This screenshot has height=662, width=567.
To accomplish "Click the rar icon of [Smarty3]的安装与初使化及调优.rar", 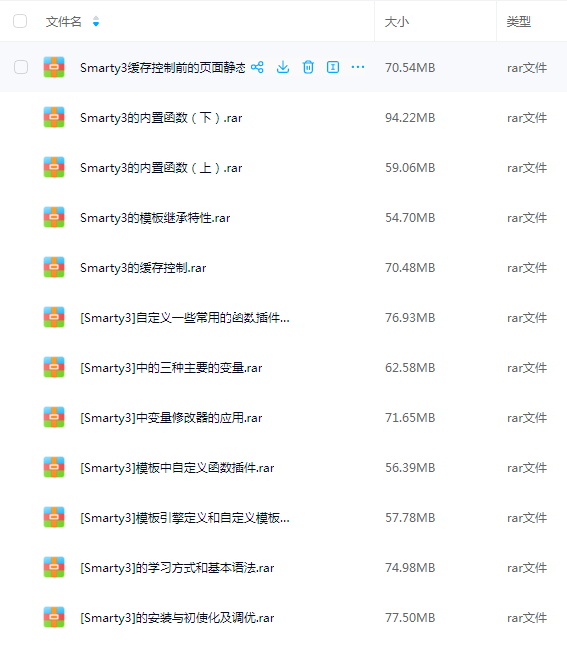I will click(x=54, y=617).
